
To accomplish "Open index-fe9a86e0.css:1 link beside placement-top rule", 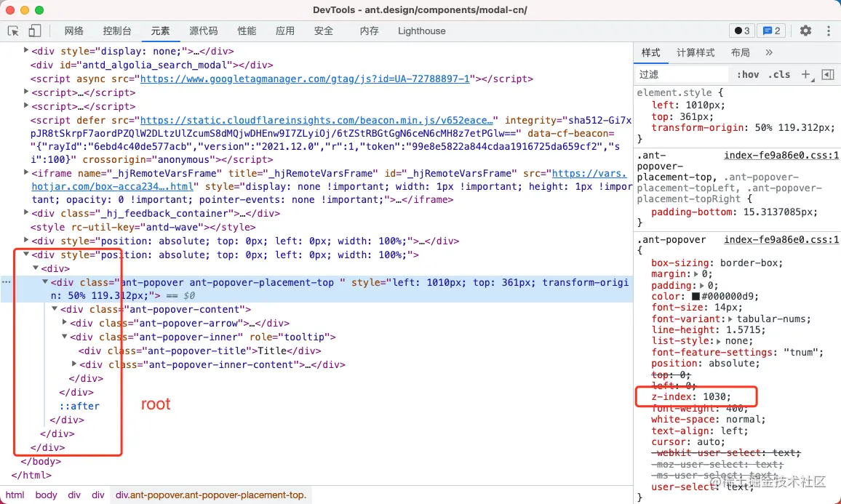I will tap(781, 156).
